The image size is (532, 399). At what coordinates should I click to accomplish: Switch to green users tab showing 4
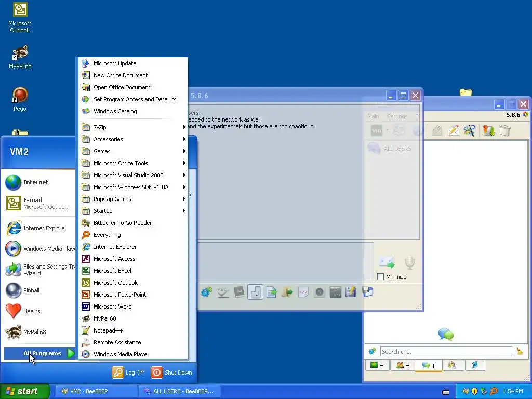coord(377,365)
